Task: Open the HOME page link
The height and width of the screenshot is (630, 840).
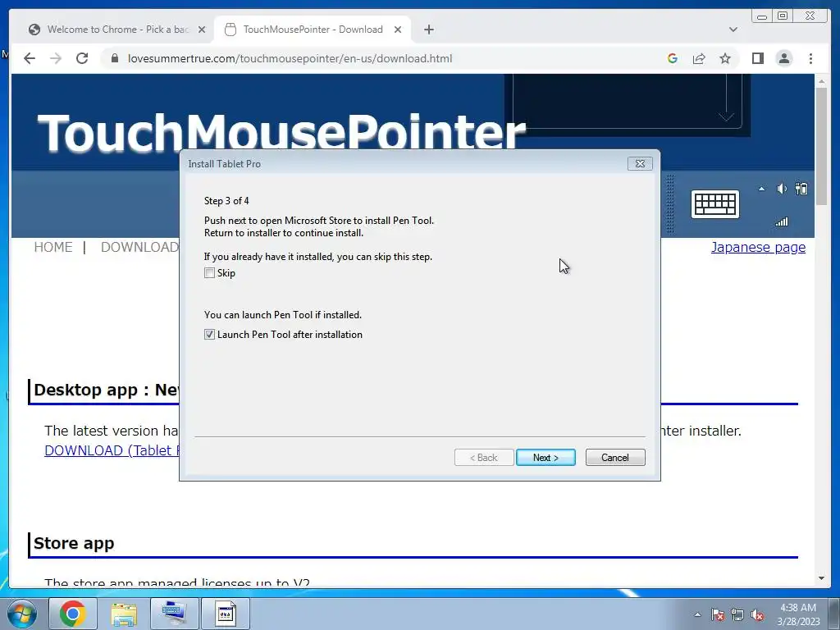Action: (53, 247)
